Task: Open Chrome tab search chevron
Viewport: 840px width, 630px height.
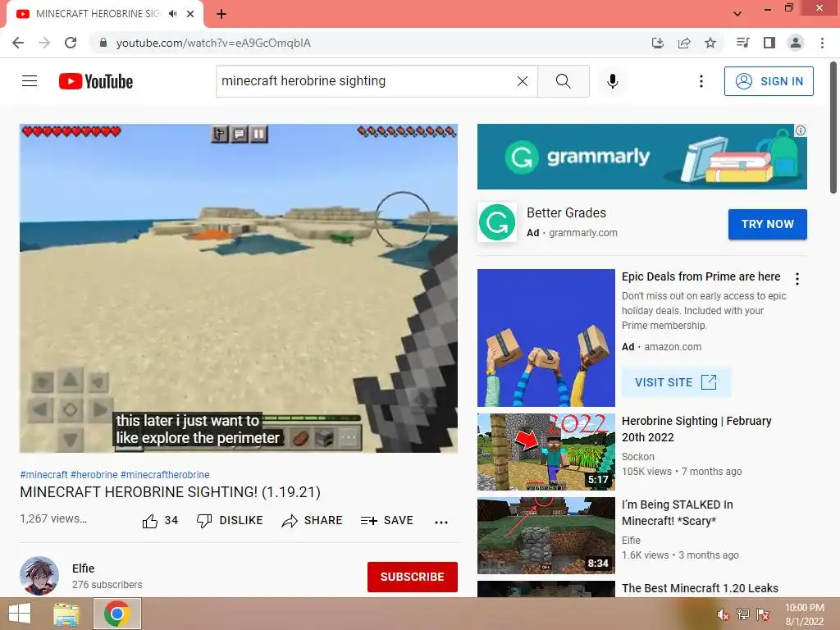Action: (737, 14)
